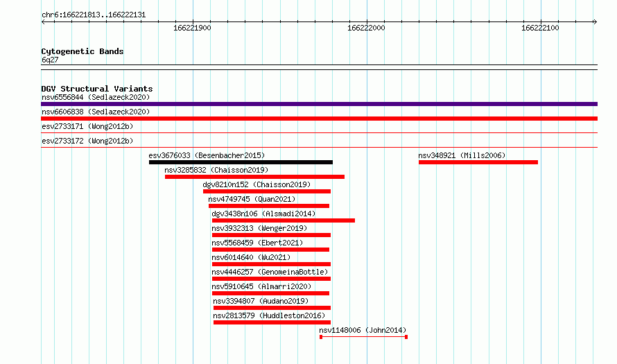Select the black esv3676033 variant bar

point(241,162)
